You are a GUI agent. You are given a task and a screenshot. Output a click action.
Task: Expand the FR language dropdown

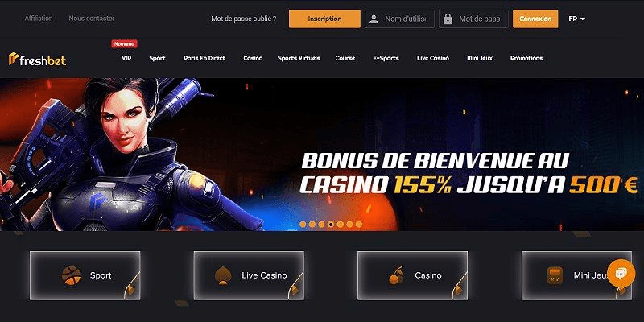(576, 19)
